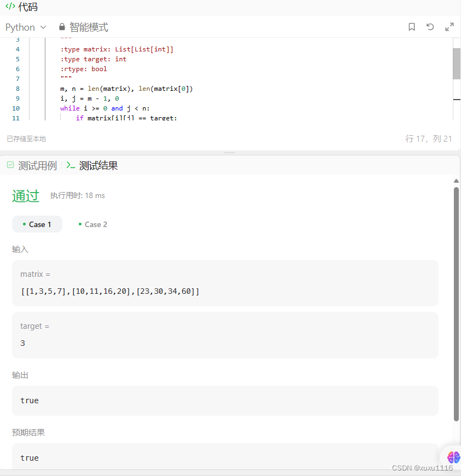Open the Python language dropdown
Viewport: 461px width, 476px height.
tap(26, 27)
